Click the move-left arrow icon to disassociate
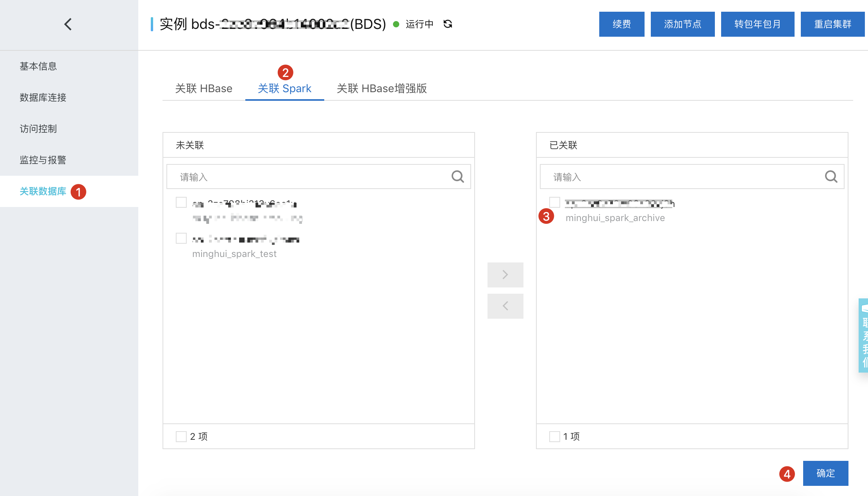Screen dimensions: 868x496 505,307
